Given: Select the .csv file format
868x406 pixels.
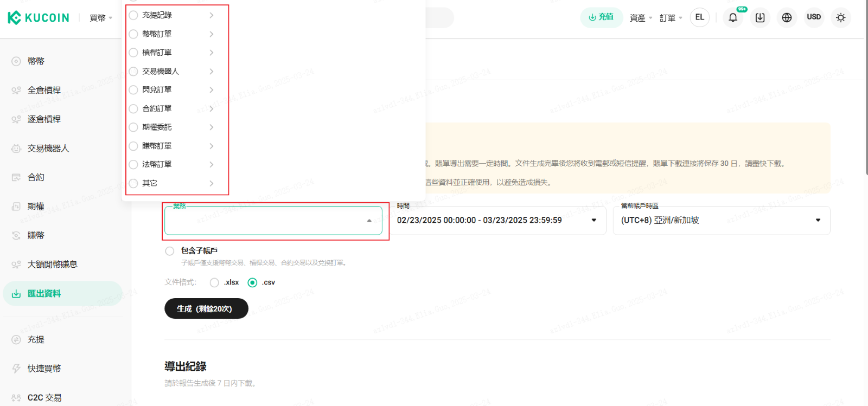Looking at the screenshot, I should click(x=252, y=282).
